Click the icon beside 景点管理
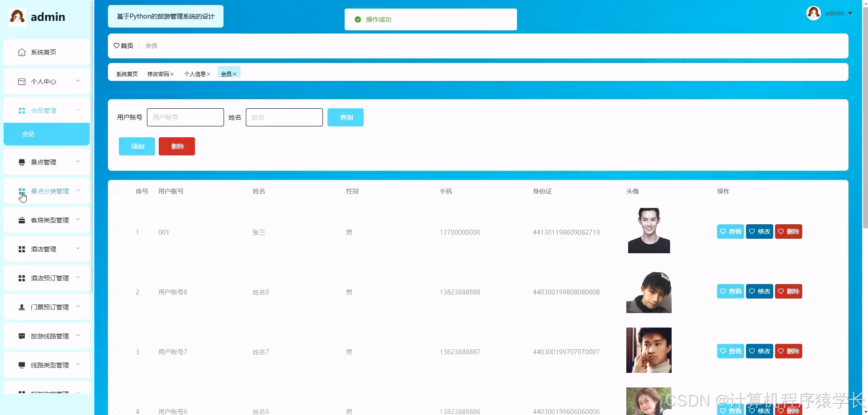 point(21,162)
